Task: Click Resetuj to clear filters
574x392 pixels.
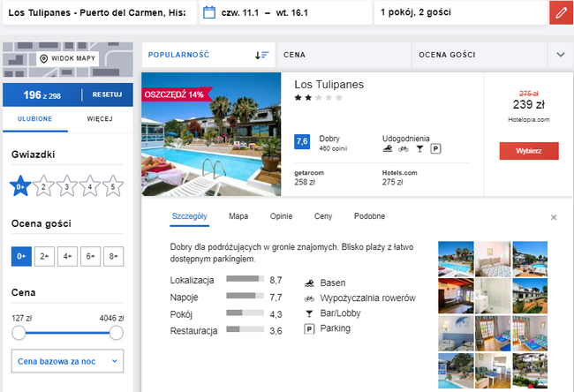Action: click(x=107, y=95)
